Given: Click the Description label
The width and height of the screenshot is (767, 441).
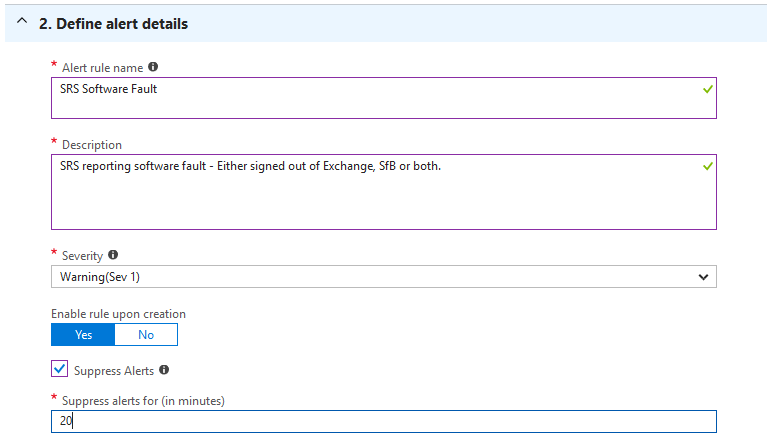Looking at the screenshot, I should coord(92,145).
